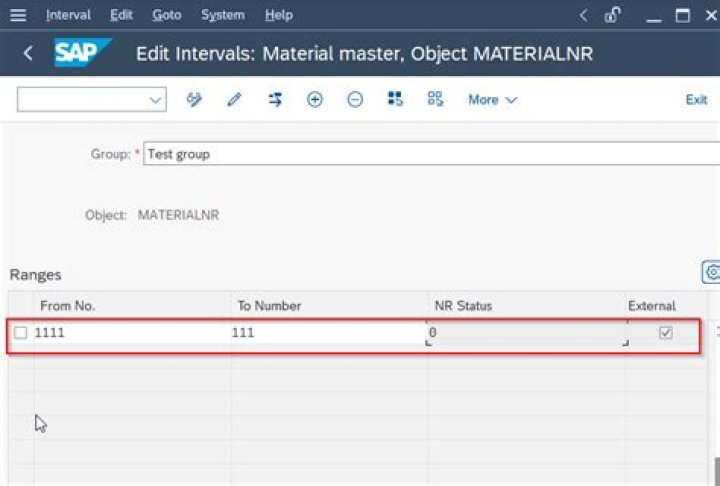Viewport: 720px width, 486px height.
Task: Click the Exit button
Action: tap(696, 100)
